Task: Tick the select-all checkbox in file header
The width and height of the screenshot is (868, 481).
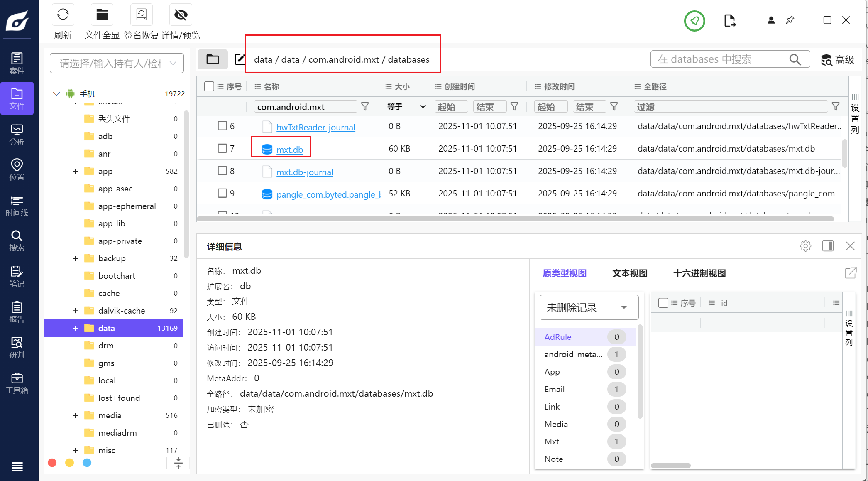Action: tap(209, 86)
